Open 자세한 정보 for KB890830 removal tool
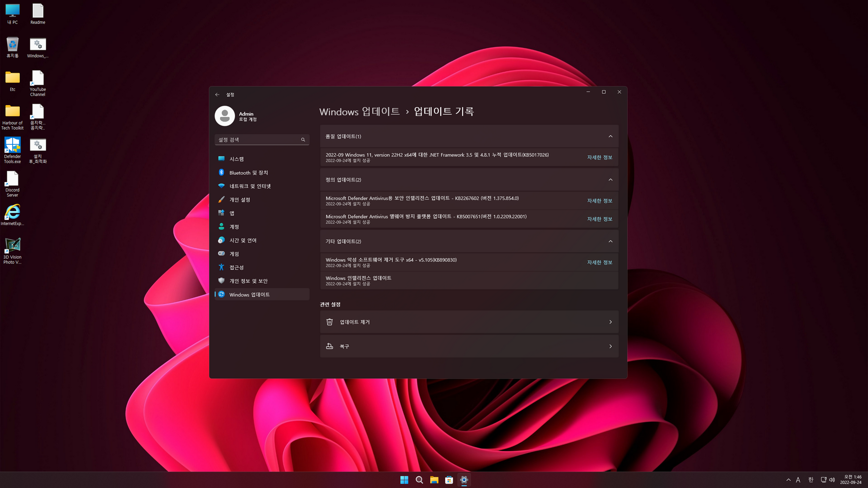 [600, 262]
